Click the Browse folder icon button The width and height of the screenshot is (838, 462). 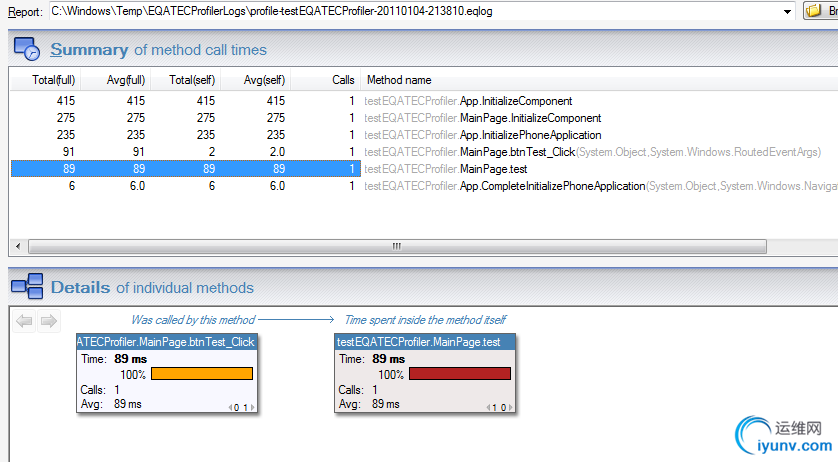(821, 11)
